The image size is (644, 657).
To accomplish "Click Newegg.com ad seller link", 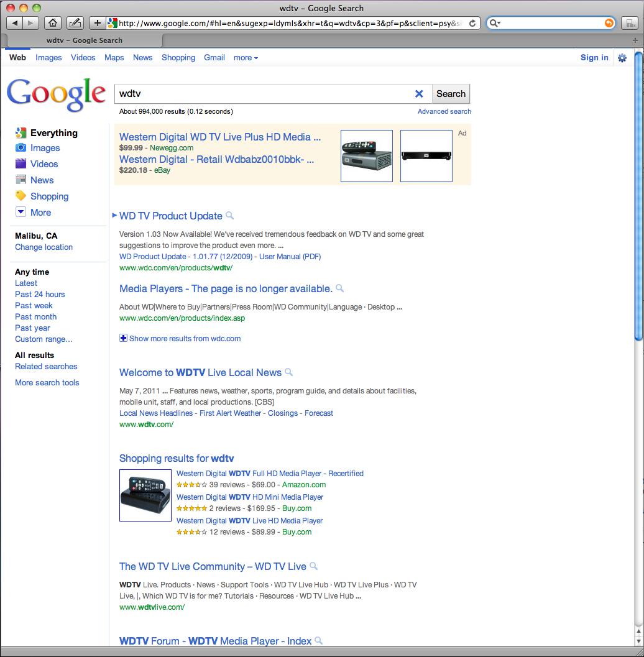I will (x=172, y=148).
